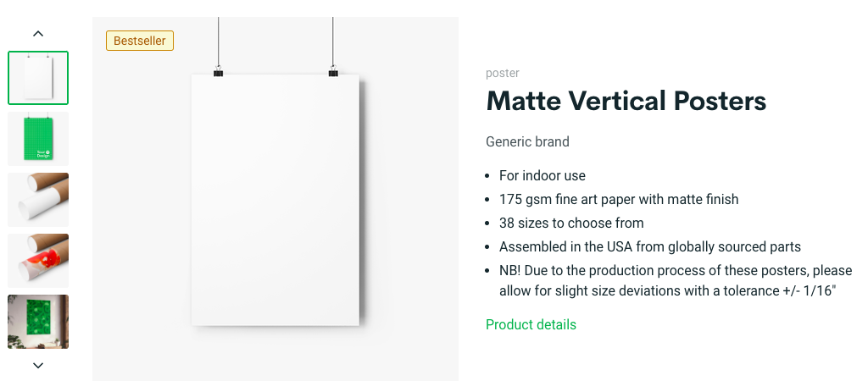Click the 'Assembled in the USA' bullet

650,247
